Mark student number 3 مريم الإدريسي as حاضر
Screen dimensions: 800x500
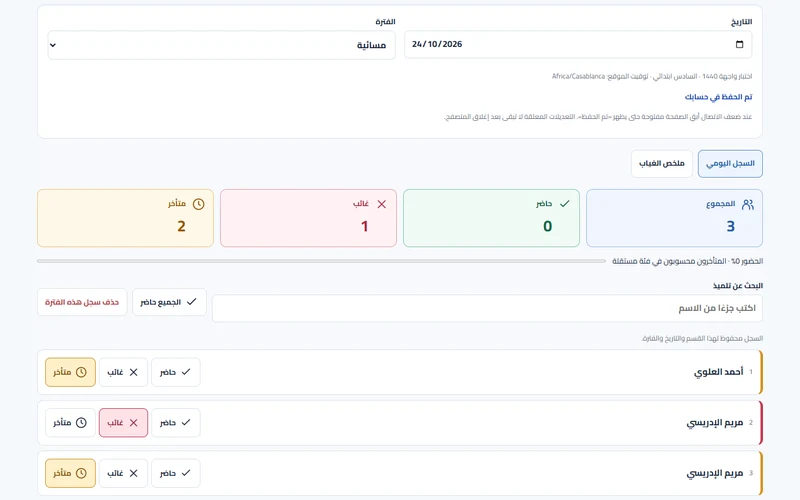pos(176,473)
